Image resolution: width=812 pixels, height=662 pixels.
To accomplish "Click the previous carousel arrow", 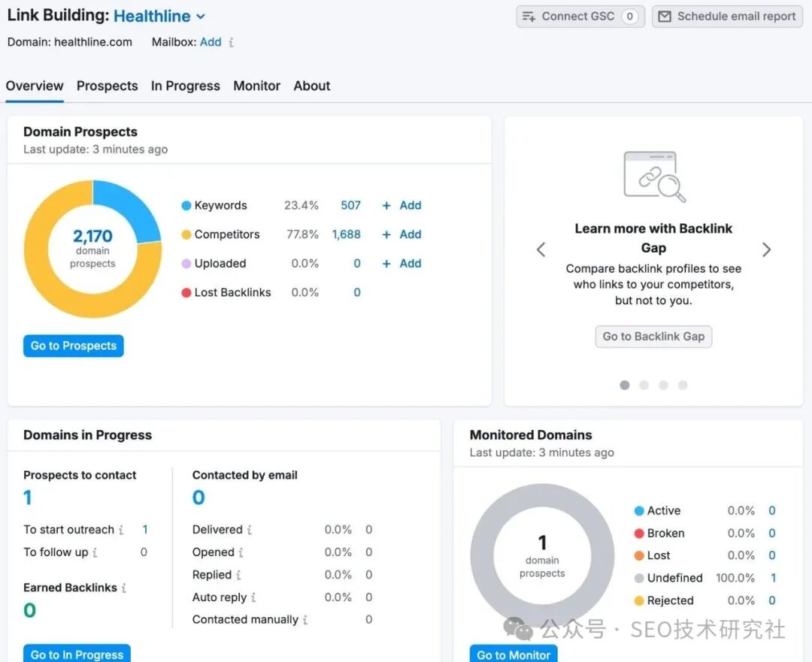I will tap(541, 249).
